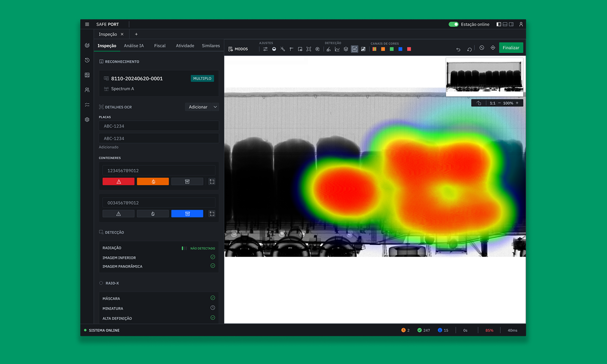Select the blue color channel swatch
This screenshot has height=364, width=607.
[400, 49]
